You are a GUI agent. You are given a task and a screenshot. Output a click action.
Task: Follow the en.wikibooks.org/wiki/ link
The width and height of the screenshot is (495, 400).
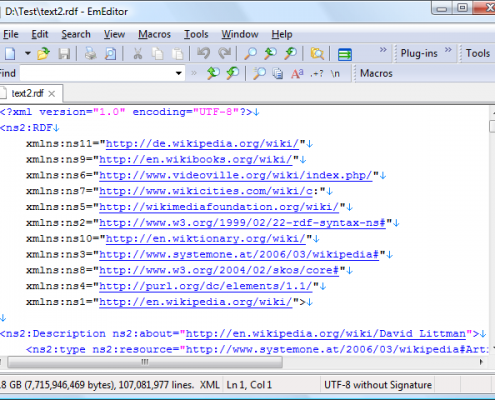click(196, 160)
